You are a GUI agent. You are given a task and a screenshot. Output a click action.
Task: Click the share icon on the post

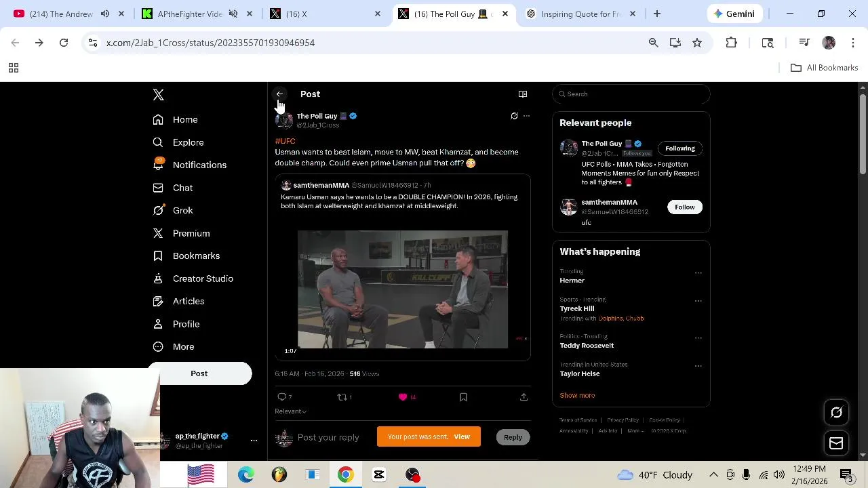point(524,397)
